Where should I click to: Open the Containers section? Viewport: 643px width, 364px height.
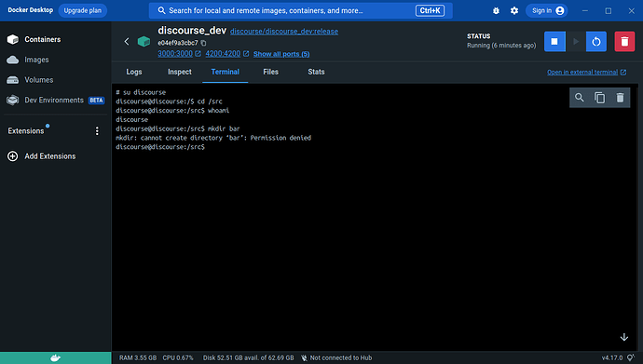pyautogui.click(x=43, y=39)
